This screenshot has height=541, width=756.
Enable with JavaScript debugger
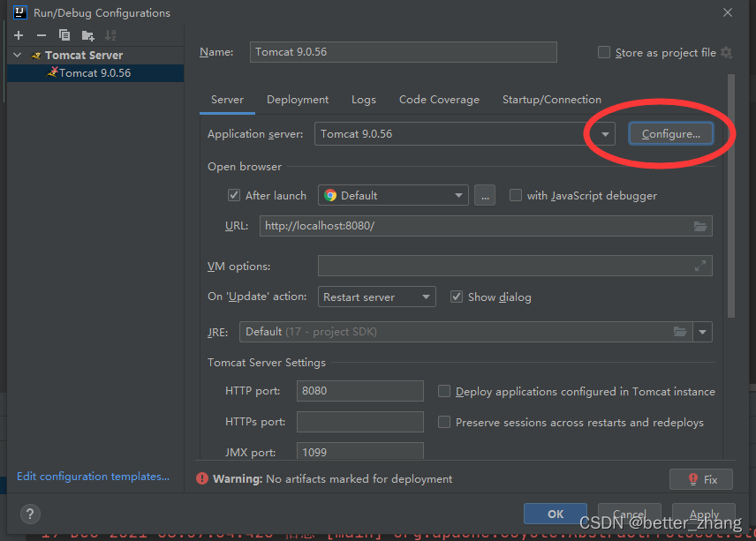click(516, 195)
